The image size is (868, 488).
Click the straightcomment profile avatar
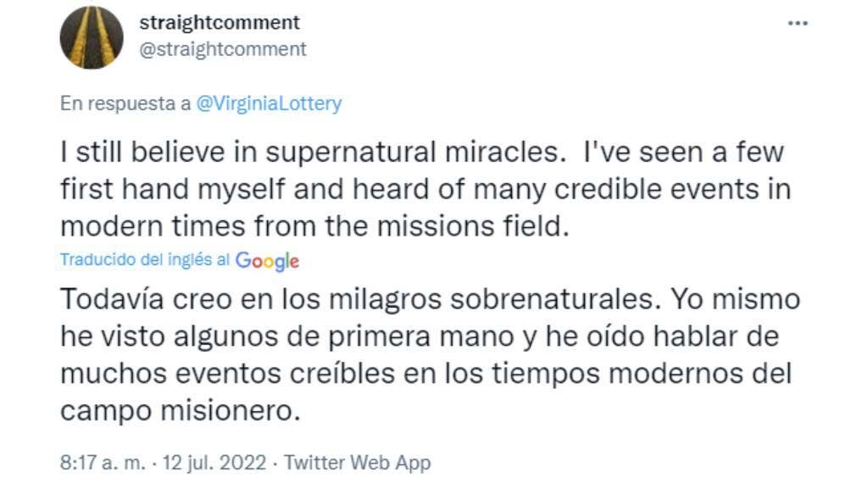click(x=92, y=37)
